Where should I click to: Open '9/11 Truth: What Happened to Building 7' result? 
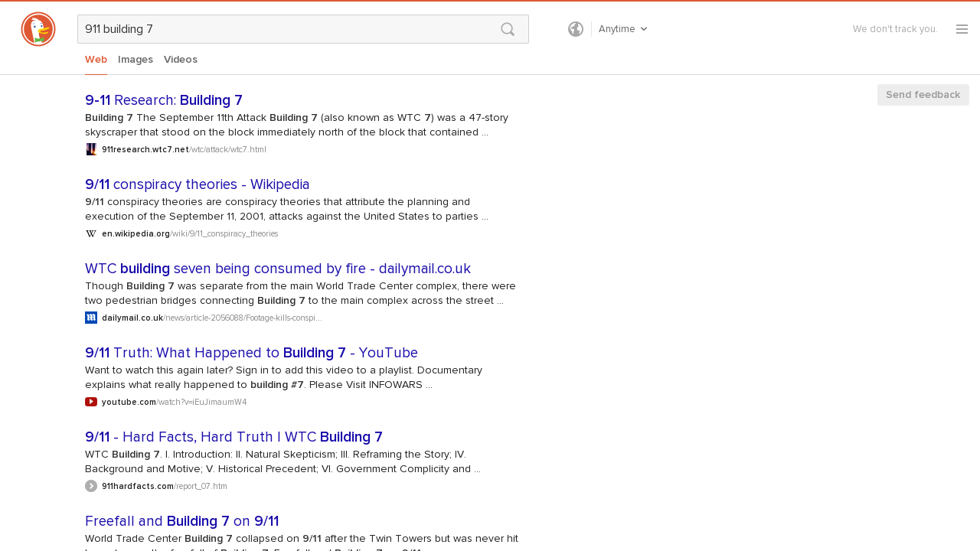[x=251, y=353]
